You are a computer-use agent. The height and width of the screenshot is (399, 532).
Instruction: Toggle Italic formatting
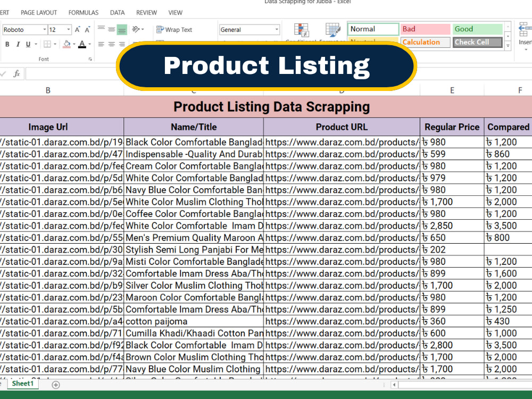18,44
